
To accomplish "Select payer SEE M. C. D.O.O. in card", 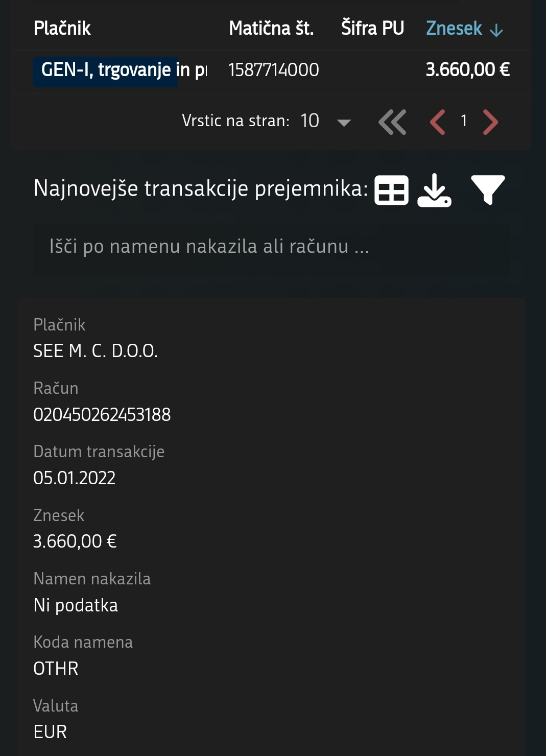I will pos(96,351).
